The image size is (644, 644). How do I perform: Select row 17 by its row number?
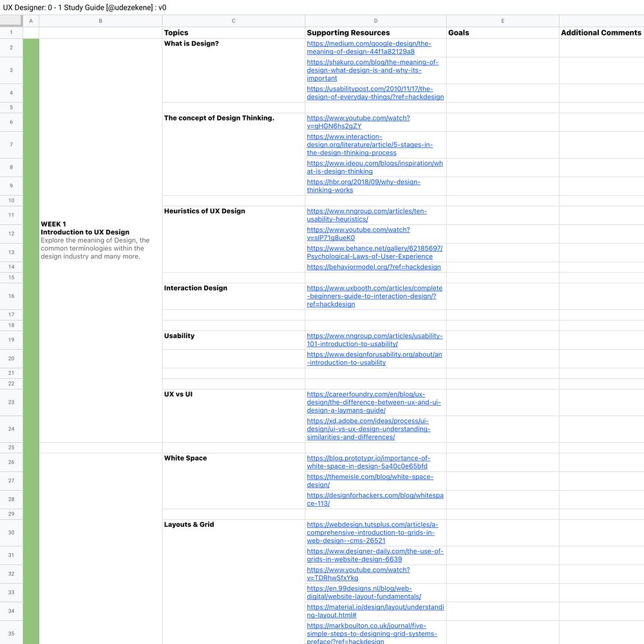tap(11, 315)
